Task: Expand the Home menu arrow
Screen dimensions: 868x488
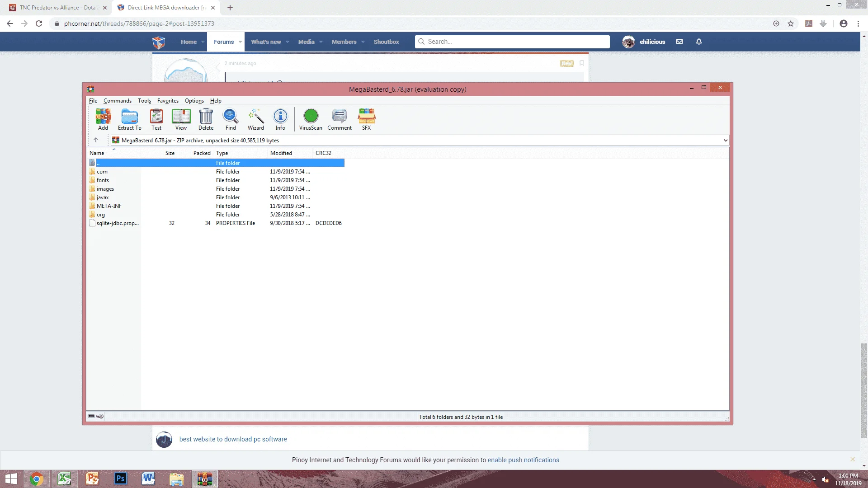Action: click(203, 42)
